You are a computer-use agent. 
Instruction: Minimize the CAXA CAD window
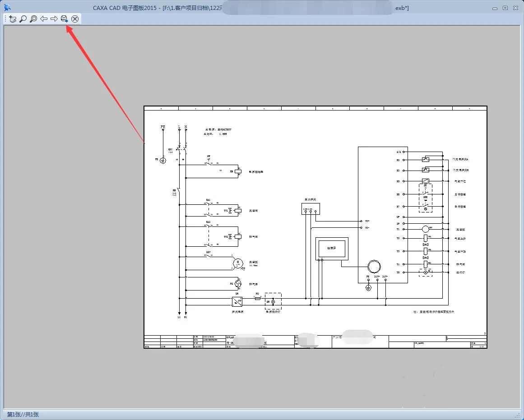(x=496, y=8)
